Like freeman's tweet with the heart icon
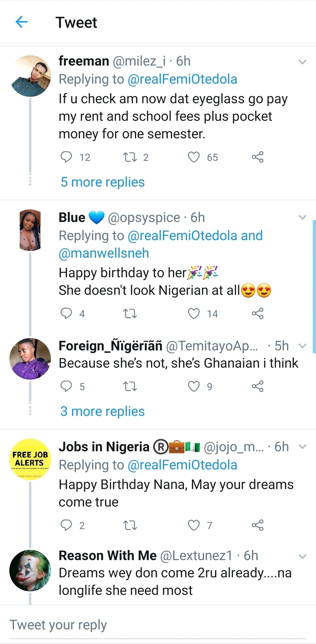The height and width of the screenshot is (644, 316). 194,157
